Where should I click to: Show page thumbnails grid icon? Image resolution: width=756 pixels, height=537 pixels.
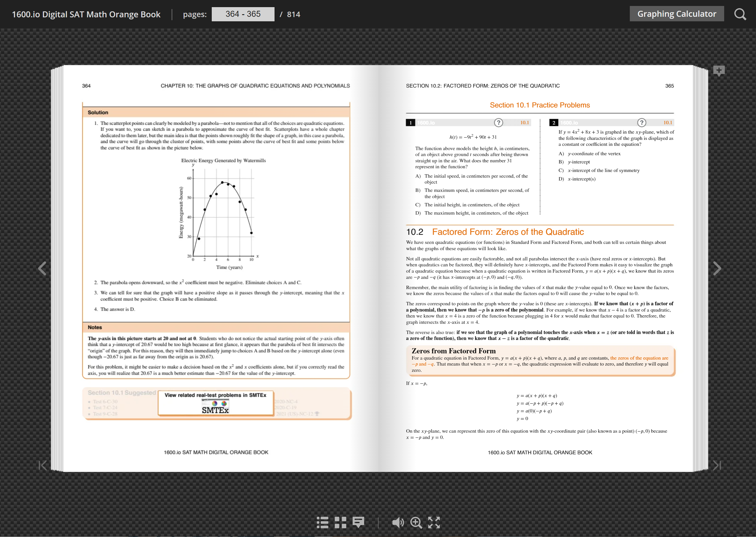[340, 523]
